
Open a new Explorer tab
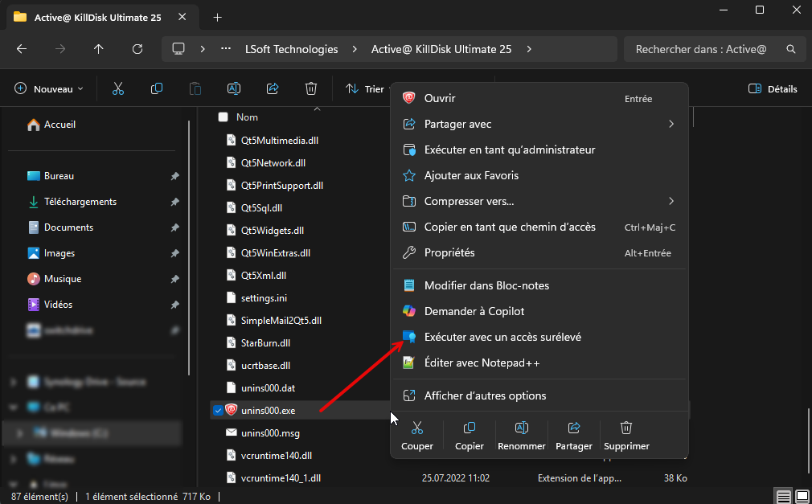(x=218, y=18)
